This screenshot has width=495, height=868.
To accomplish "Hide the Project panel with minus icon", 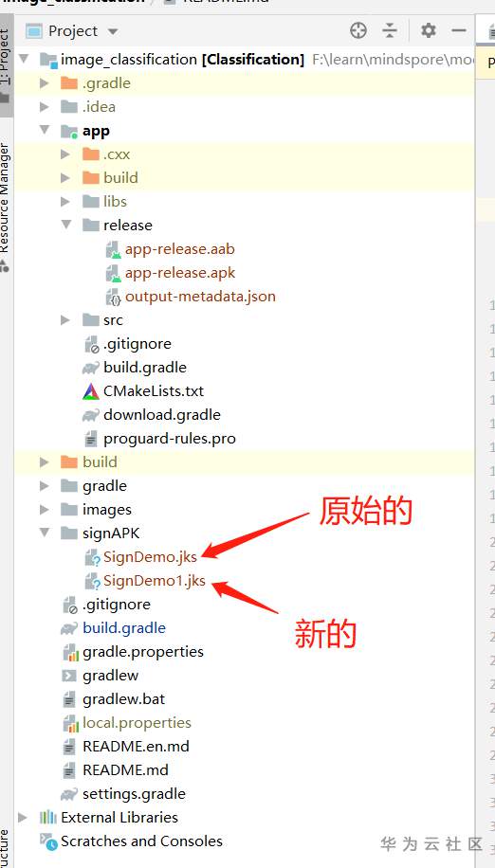I will pyautogui.click(x=459, y=30).
